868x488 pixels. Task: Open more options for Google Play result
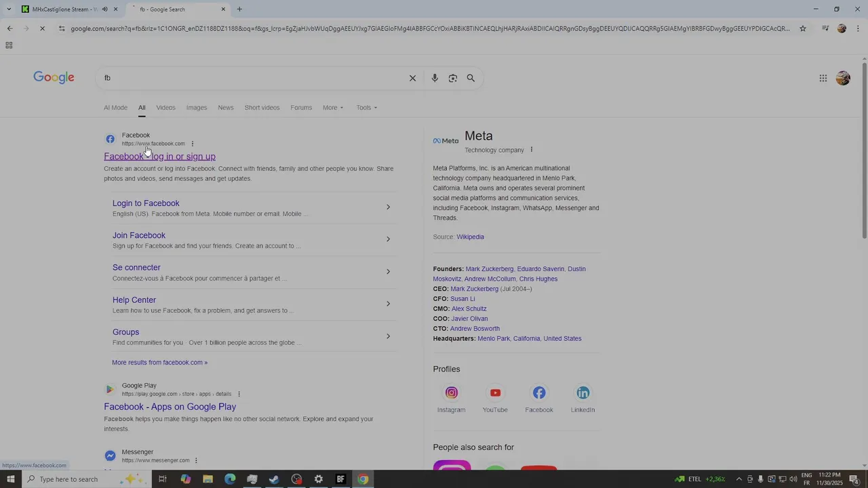(x=239, y=394)
